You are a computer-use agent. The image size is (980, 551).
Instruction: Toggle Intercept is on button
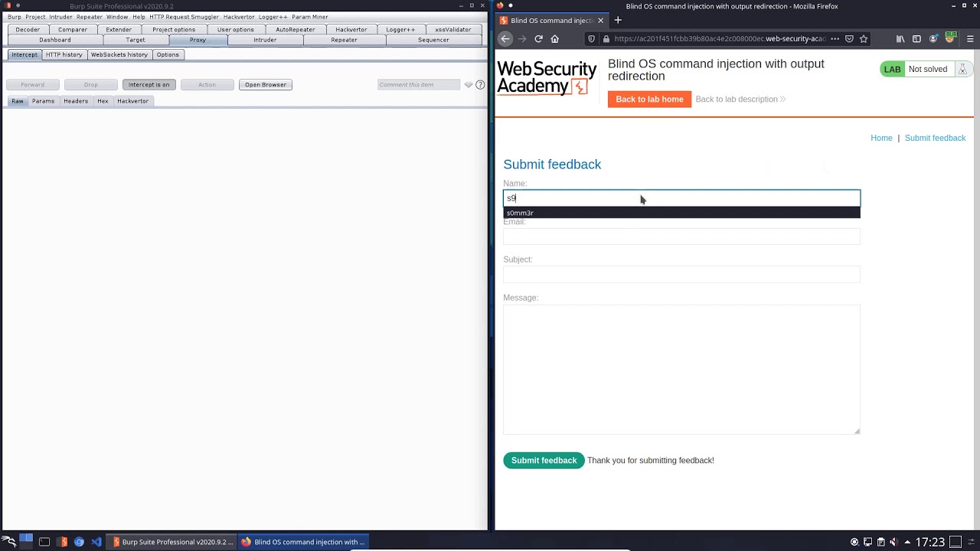(x=149, y=85)
